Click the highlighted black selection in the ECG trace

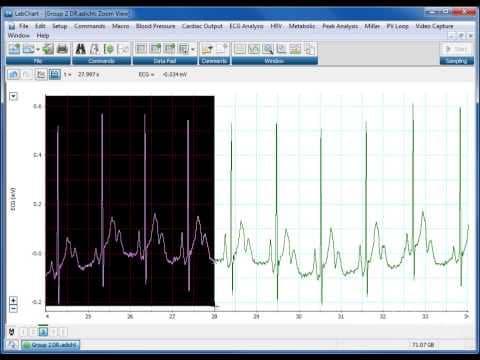pyautogui.click(x=130, y=201)
